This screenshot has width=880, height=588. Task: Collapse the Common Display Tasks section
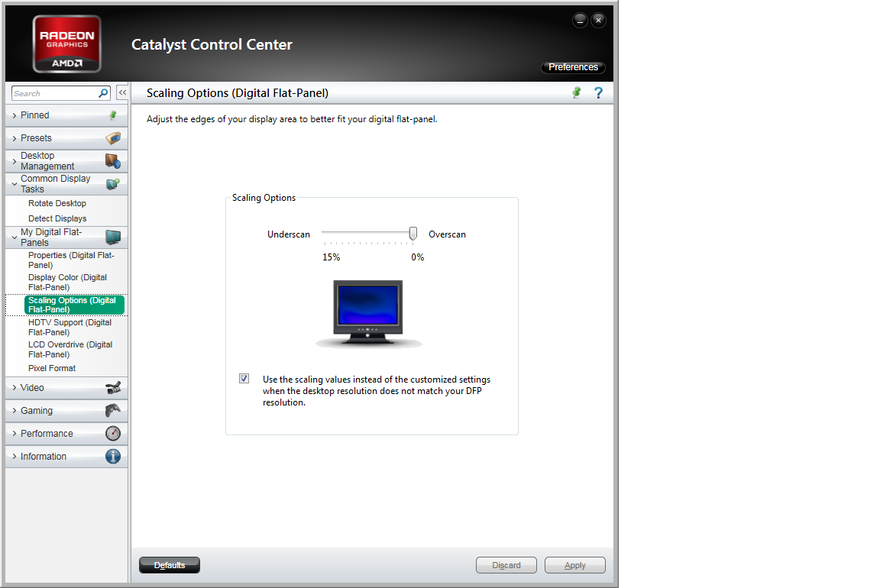[x=15, y=183]
